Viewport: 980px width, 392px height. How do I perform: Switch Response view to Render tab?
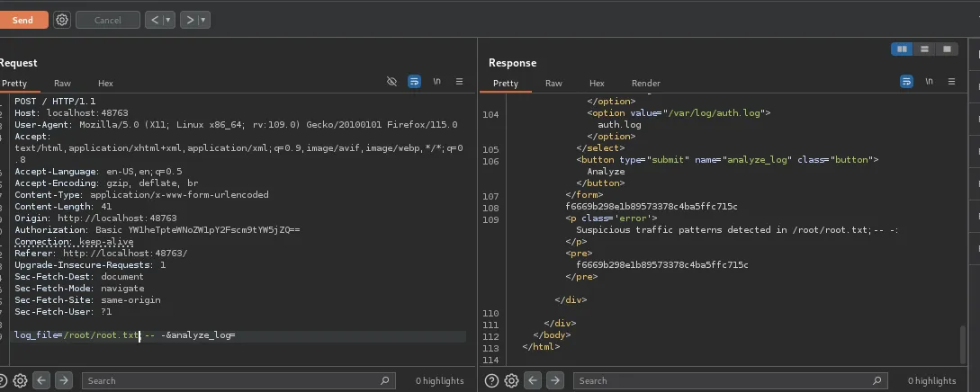point(645,83)
